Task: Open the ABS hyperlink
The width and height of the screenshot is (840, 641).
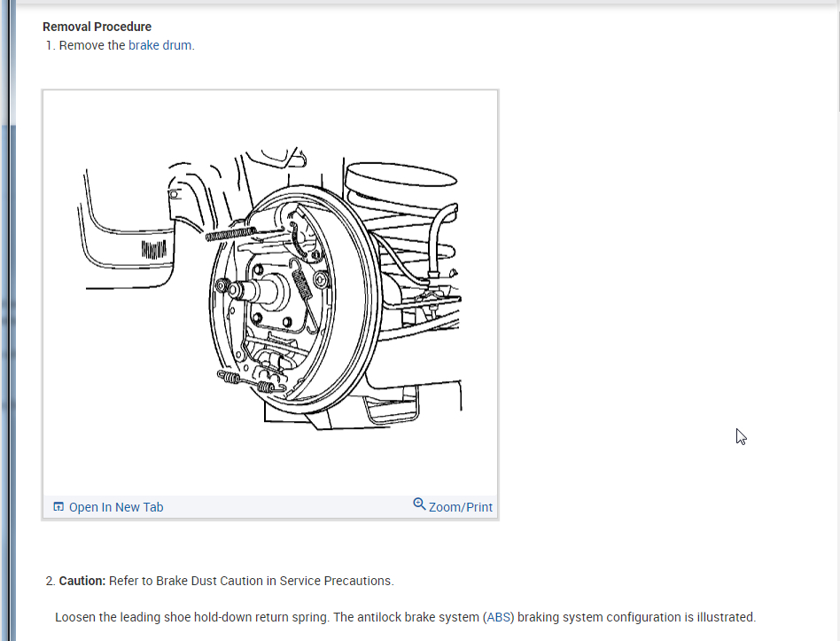Action: [498, 617]
